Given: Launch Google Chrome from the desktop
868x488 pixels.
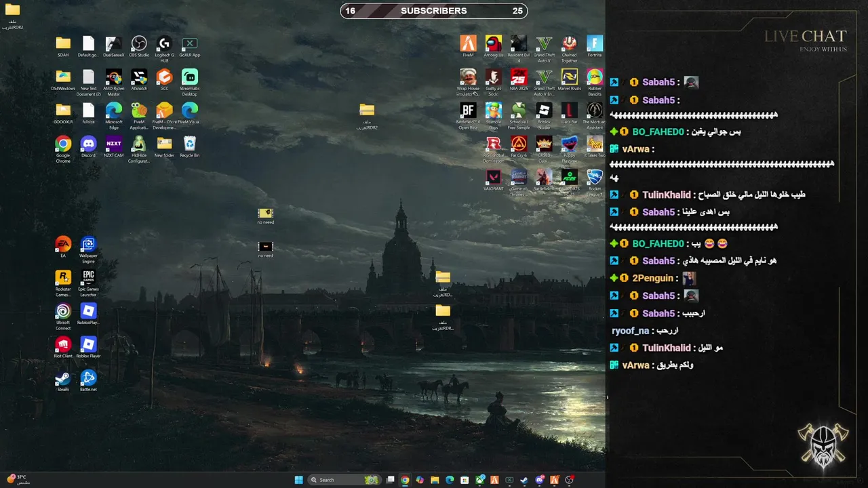Looking at the screenshot, I should click(x=63, y=149).
